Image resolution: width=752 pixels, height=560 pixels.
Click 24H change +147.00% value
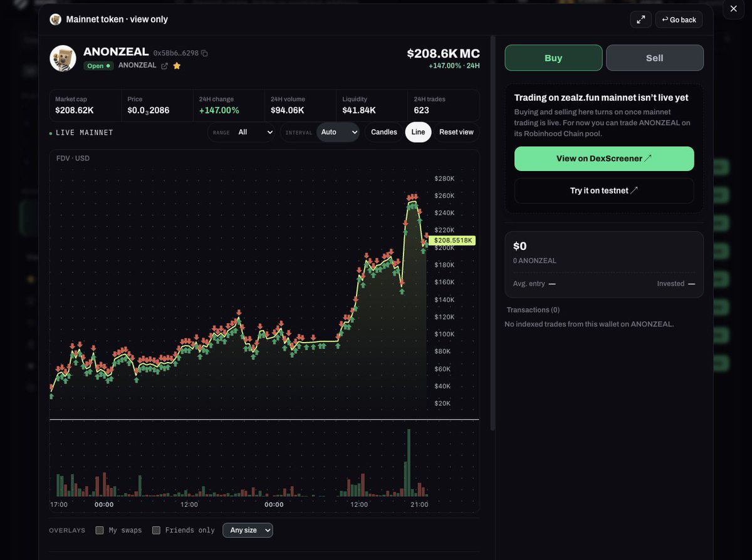click(x=219, y=110)
